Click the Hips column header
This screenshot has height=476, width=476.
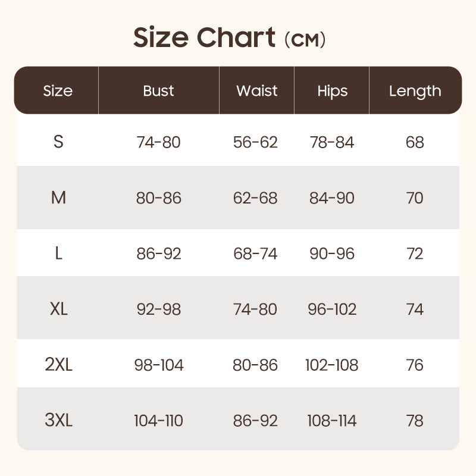(x=332, y=91)
